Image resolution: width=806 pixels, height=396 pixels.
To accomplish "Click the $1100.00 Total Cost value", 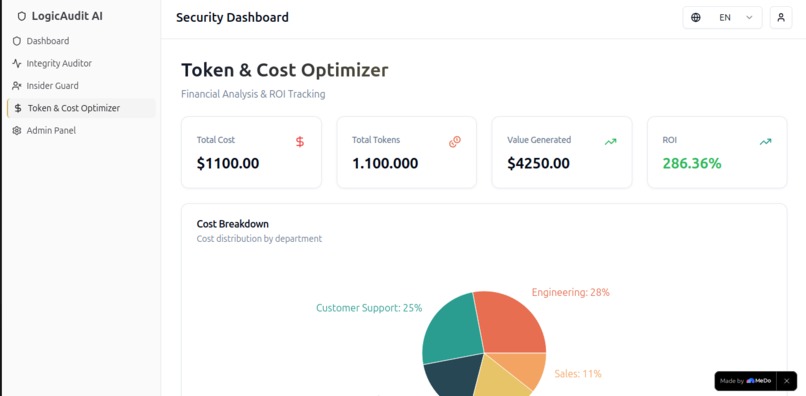I will 228,164.
